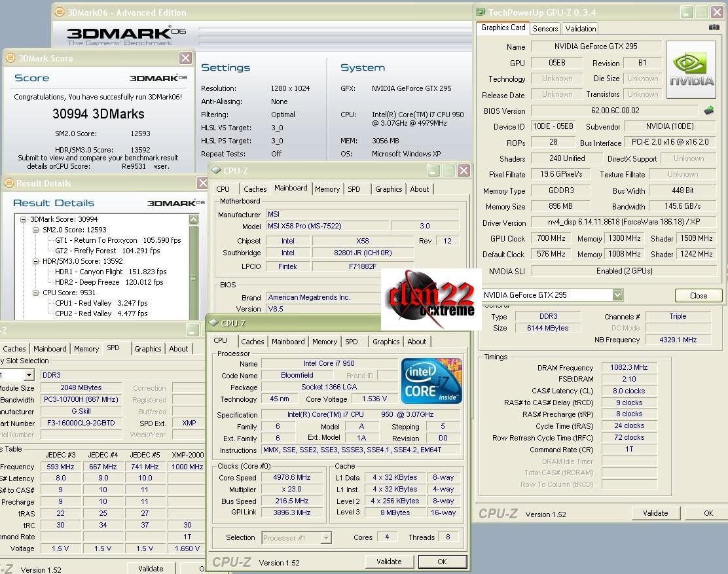This screenshot has height=574, width=728.
Task: Click Core Speed value 4978.6 MHz
Action: point(292,477)
